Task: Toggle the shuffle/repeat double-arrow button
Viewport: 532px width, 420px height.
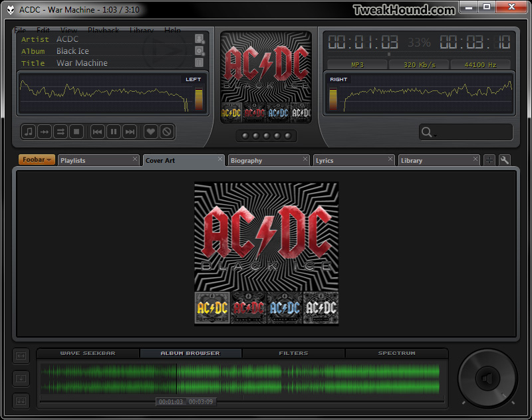Action: coord(61,132)
